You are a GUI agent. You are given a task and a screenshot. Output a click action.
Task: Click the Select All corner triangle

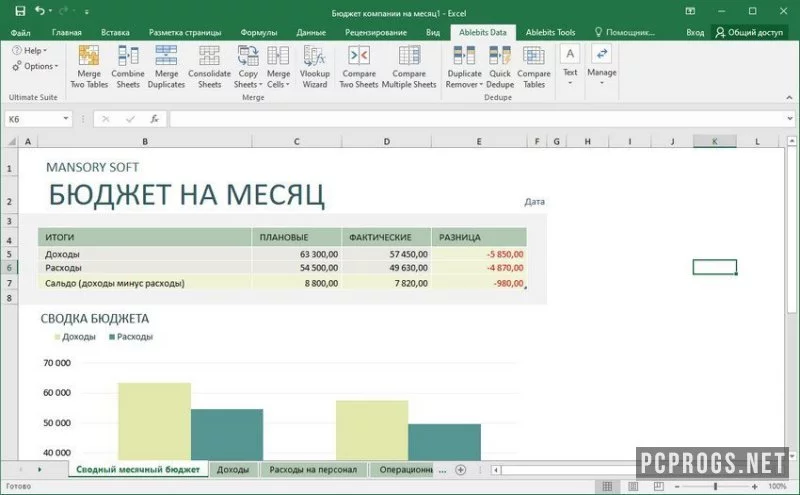click(x=11, y=141)
